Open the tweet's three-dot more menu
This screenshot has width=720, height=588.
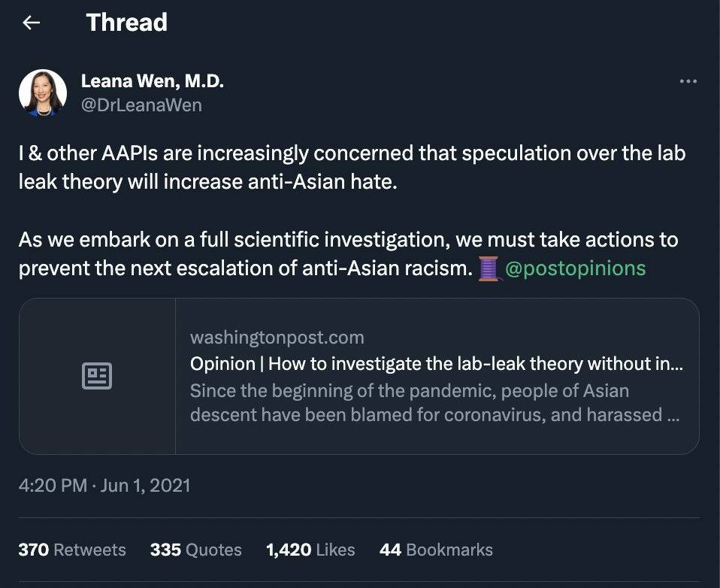[x=688, y=81]
